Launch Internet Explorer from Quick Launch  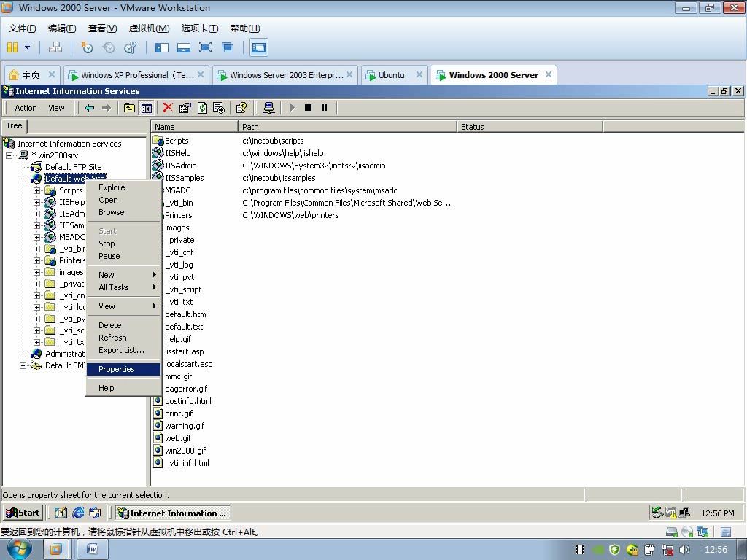tap(78, 513)
